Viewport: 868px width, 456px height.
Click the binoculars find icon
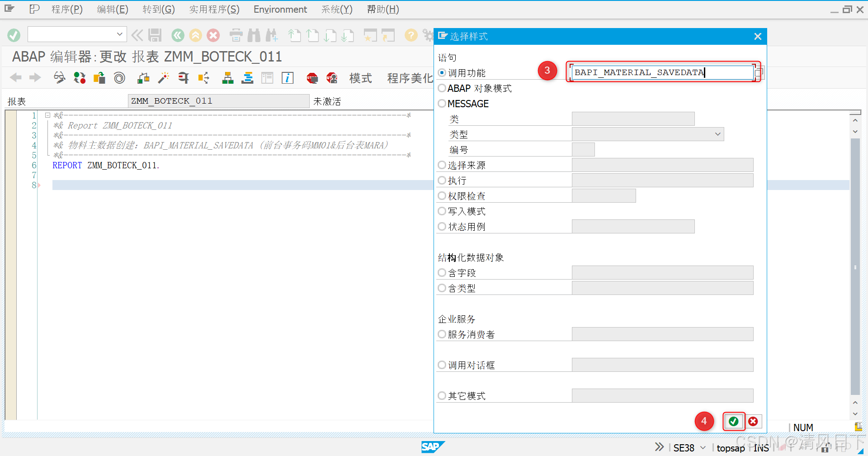[255, 35]
